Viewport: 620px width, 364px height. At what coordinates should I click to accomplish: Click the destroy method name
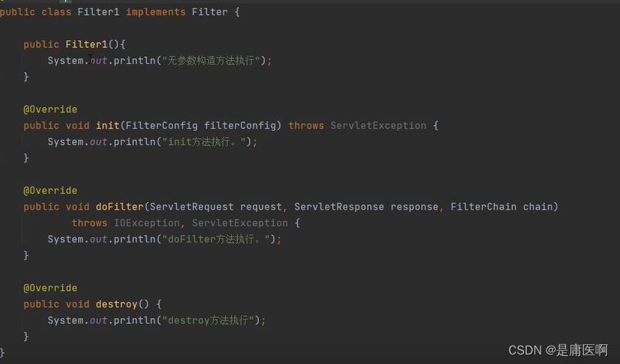point(117,304)
